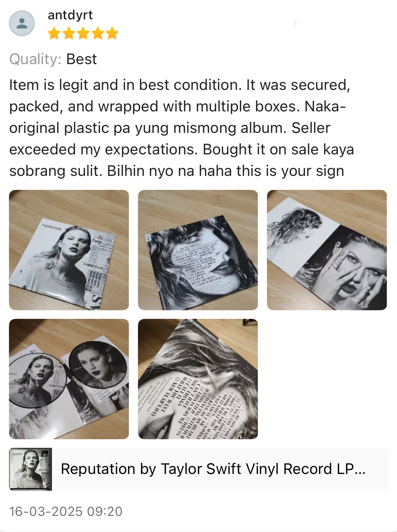The width and height of the screenshot is (397, 532).
Task: Select the second rating star
Action: [69, 33]
